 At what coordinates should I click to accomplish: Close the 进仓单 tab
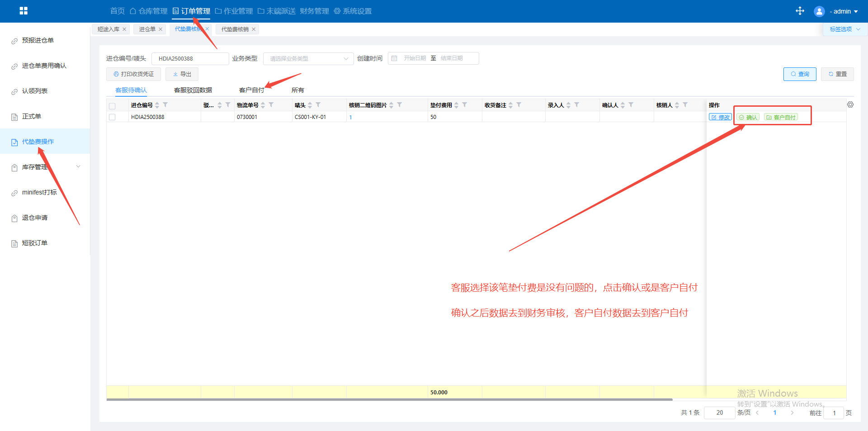pyautogui.click(x=160, y=29)
